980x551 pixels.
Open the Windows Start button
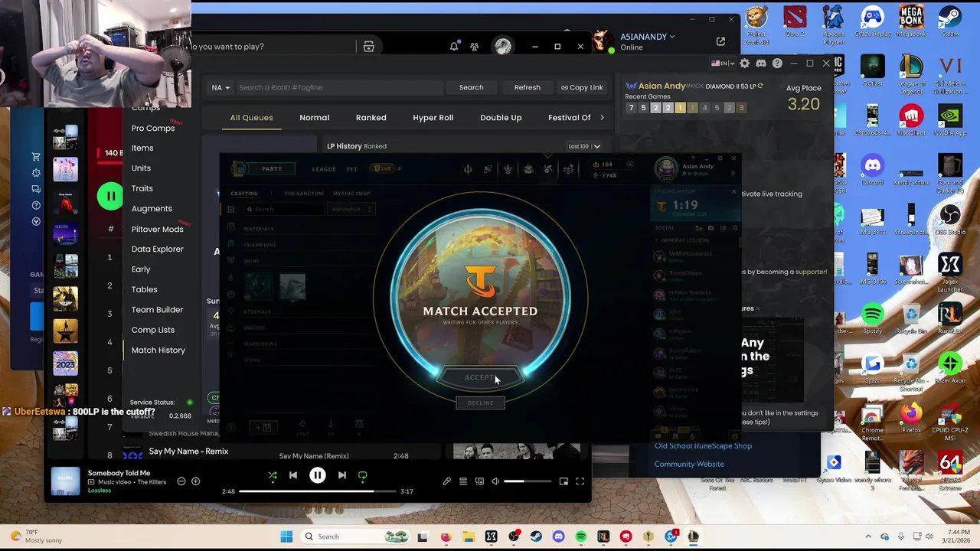(286, 536)
